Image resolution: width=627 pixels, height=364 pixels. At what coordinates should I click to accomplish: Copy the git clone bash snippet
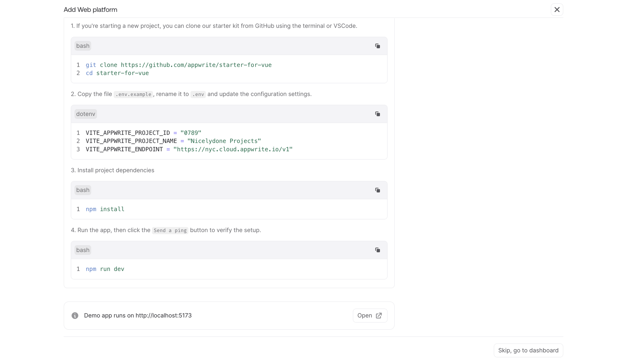coord(378,46)
